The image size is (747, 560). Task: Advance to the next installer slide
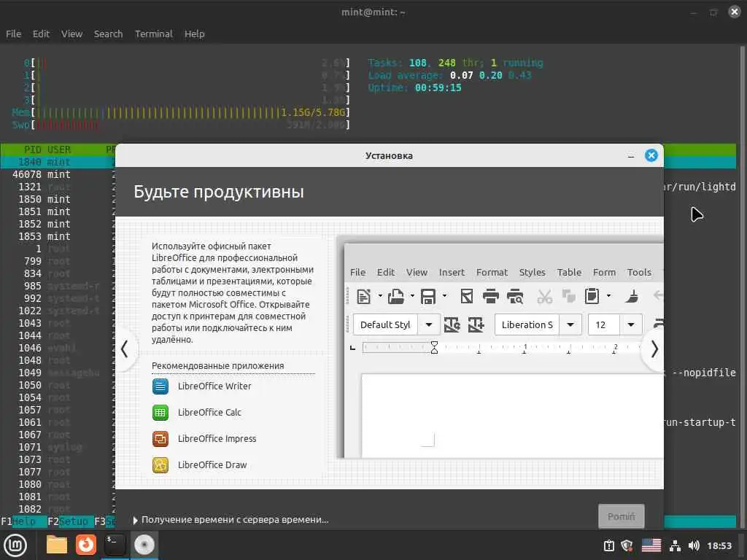click(654, 349)
